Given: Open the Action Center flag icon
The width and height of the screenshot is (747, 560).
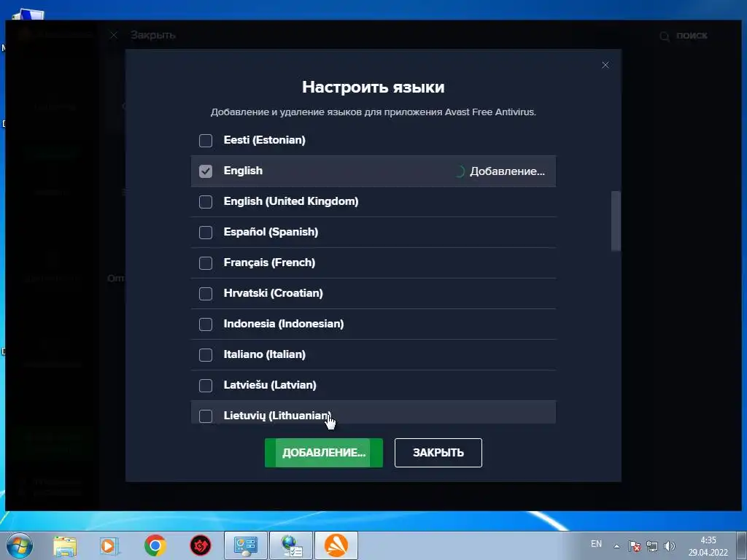Looking at the screenshot, I should coord(634,546).
